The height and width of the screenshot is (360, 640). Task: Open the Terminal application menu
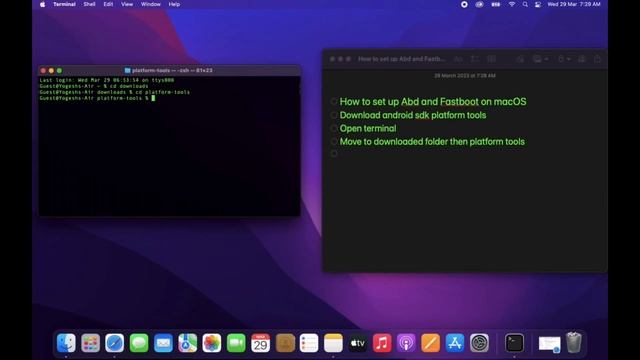point(64,4)
